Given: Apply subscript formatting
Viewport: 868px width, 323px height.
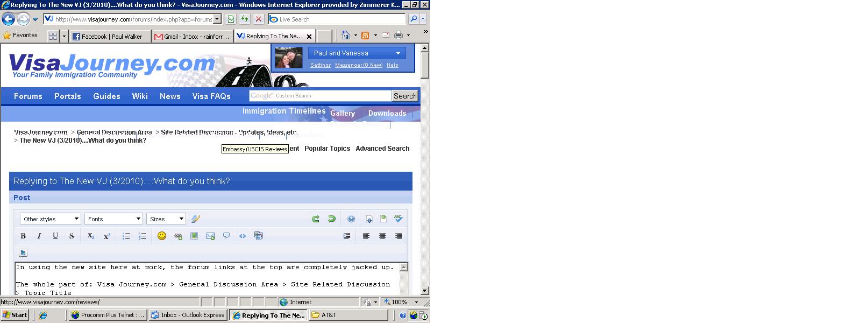Looking at the screenshot, I should point(91,236).
